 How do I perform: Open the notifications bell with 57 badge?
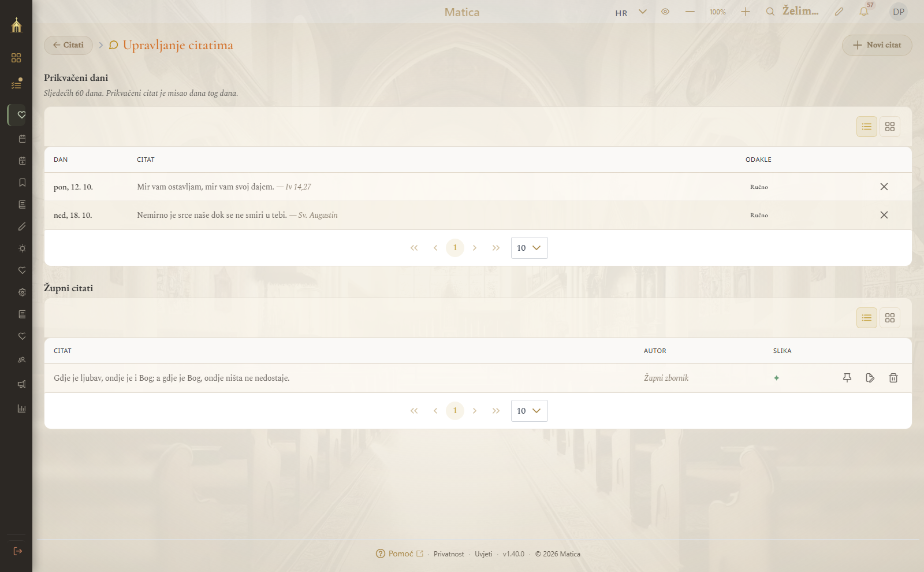864,12
